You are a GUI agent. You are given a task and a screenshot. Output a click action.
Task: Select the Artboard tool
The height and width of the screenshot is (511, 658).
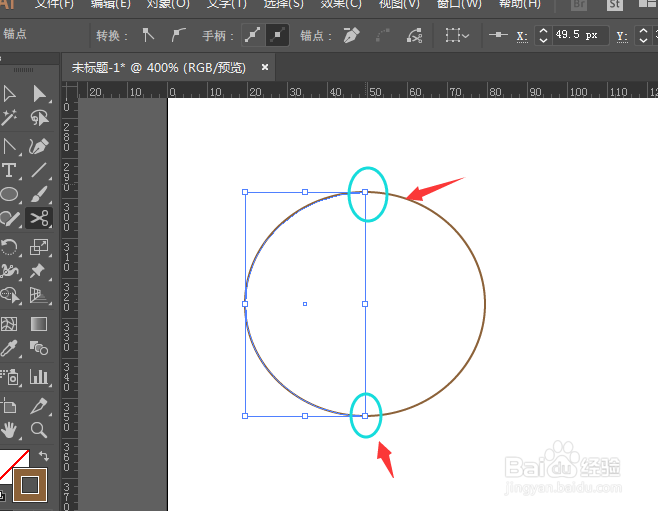[9, 406]
